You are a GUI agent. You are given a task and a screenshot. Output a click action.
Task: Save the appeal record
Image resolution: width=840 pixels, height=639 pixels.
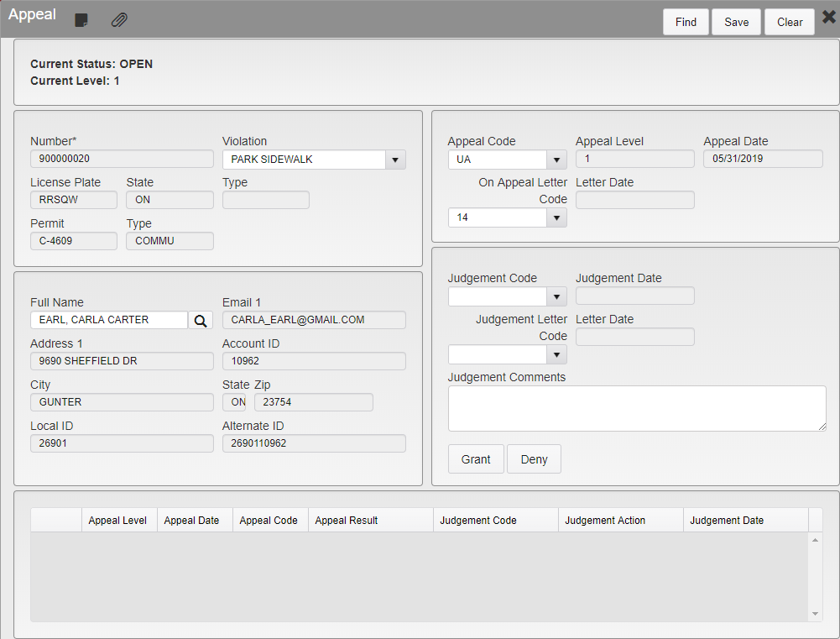pyautogui.click(x=736, y=22)
